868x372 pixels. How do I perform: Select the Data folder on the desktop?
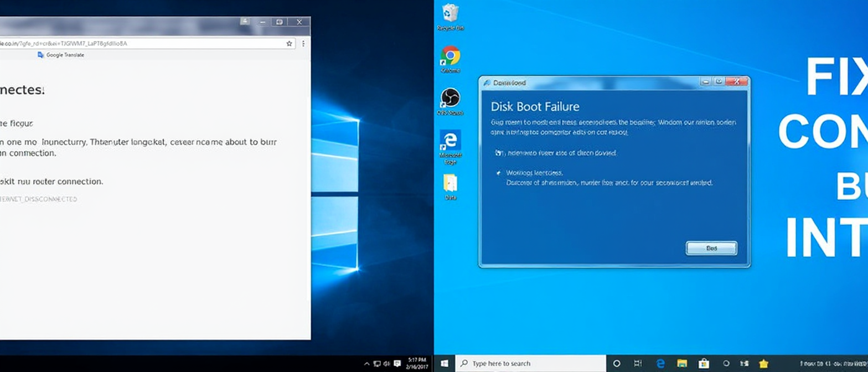pyautogui.click(x=450, y=187)
